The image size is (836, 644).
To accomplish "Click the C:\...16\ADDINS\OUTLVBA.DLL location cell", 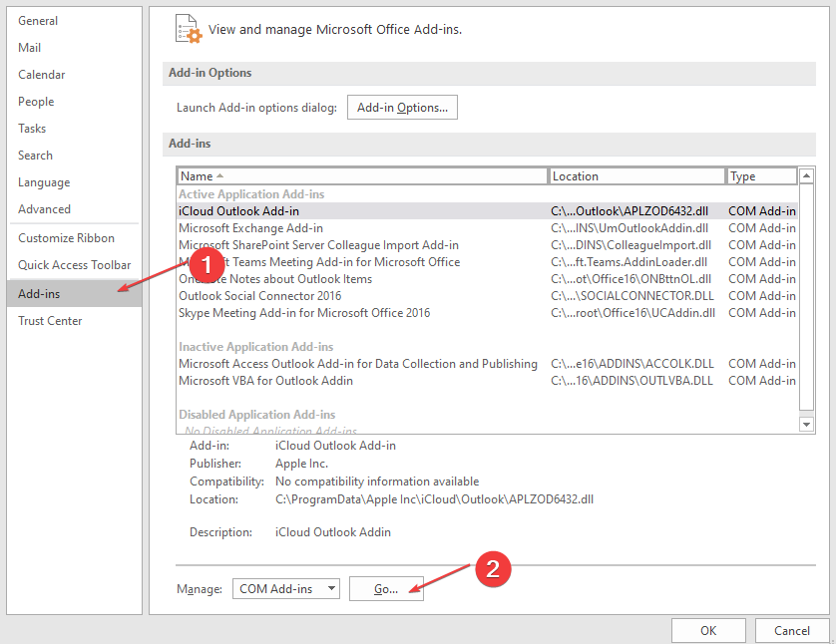I will tap(631, 381).
